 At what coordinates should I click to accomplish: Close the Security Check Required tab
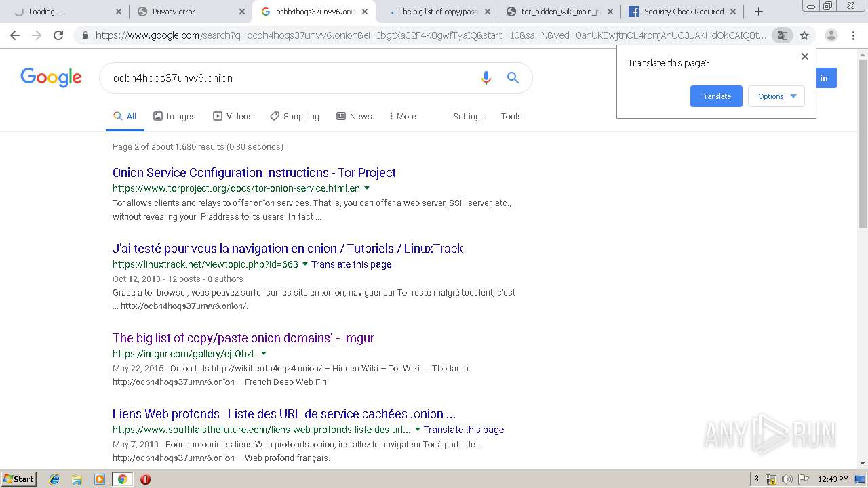(732, 12)
